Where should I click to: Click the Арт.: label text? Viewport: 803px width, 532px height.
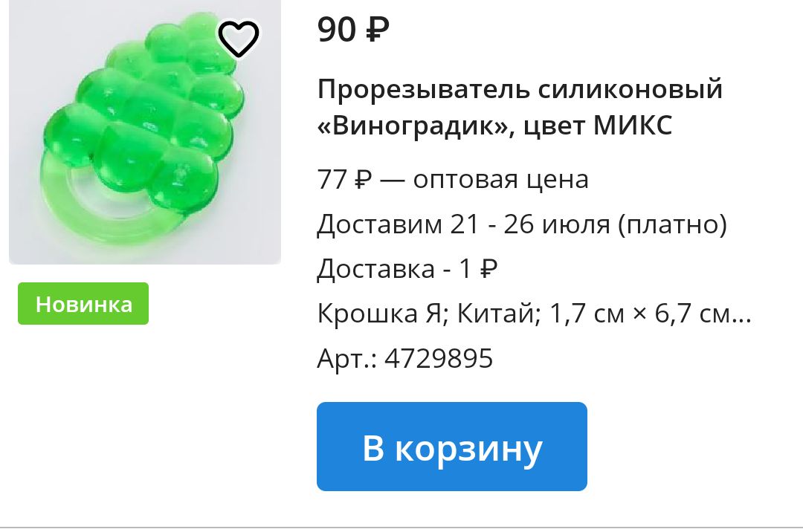tap(346, 358)
